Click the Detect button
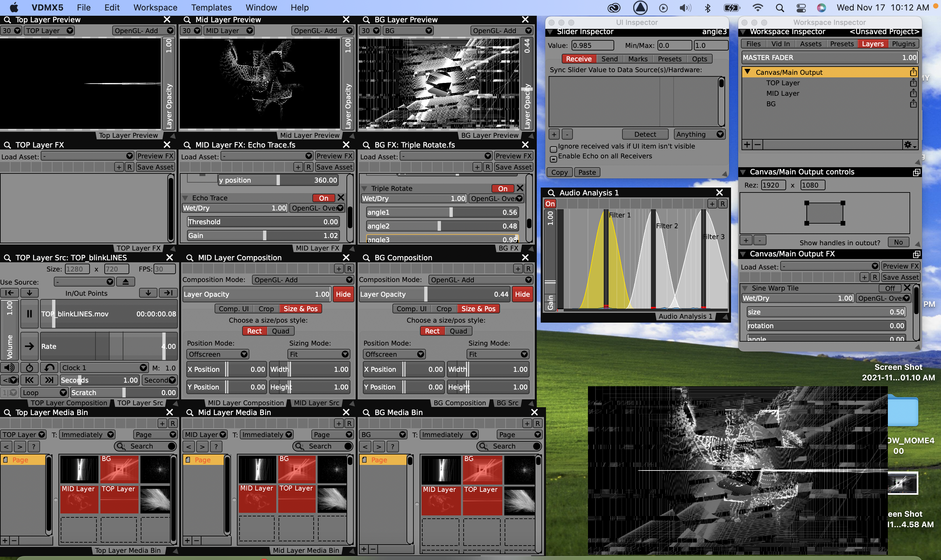 [645, 134]
